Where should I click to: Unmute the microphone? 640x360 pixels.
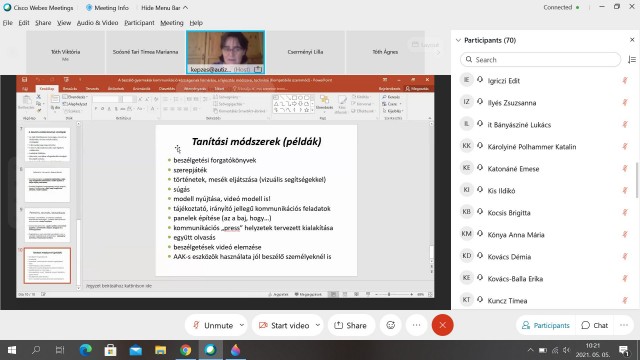pos(213,325)
